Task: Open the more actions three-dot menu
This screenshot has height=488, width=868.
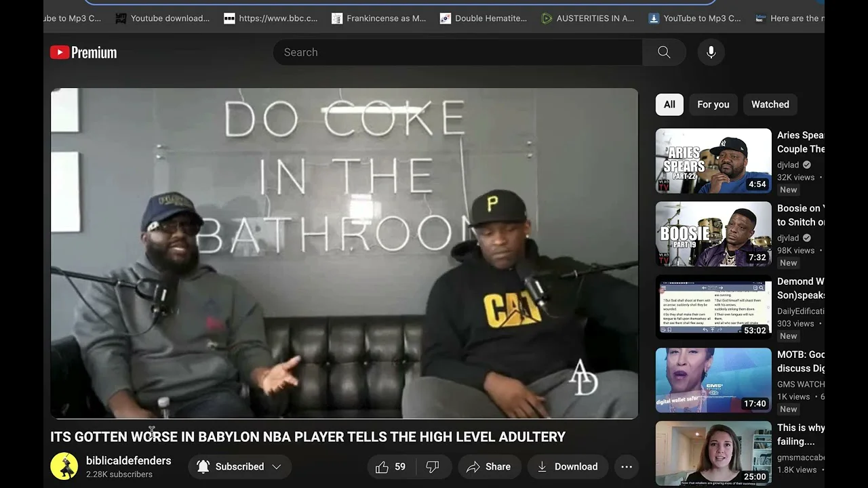Action: point(627,466)
